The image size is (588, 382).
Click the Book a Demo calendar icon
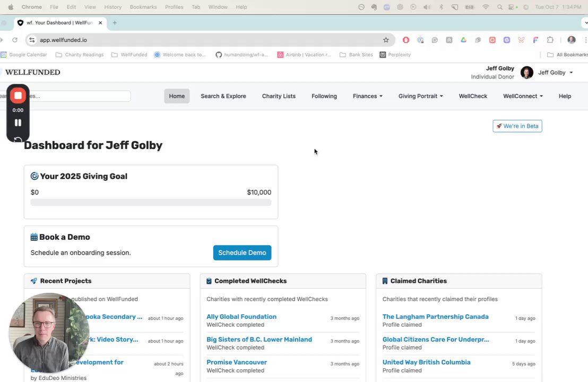point(34,237)
